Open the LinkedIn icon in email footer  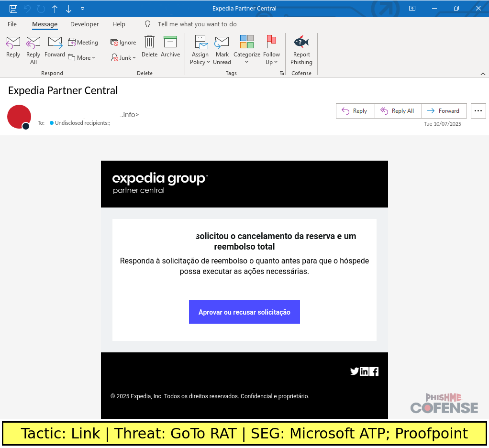[364, 372]
